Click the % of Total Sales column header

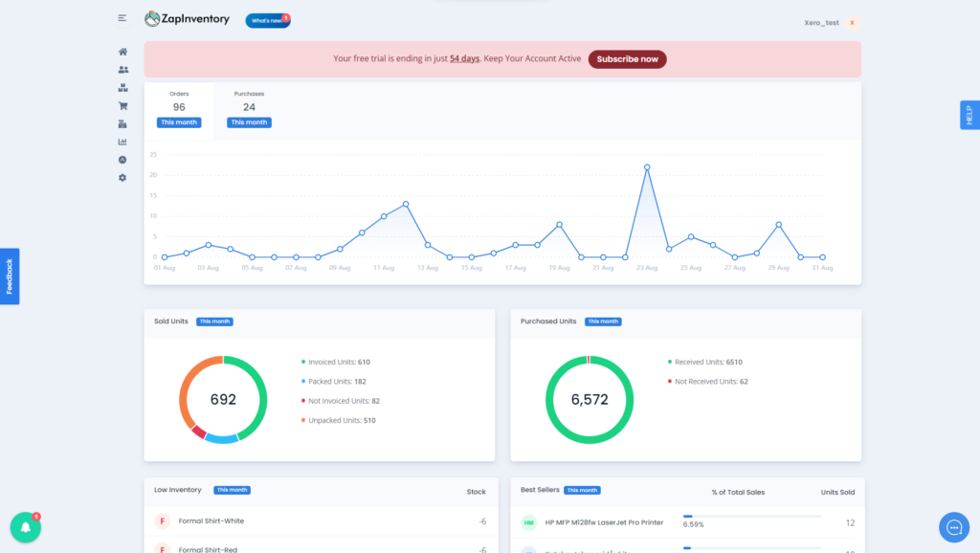coord(738,493)
